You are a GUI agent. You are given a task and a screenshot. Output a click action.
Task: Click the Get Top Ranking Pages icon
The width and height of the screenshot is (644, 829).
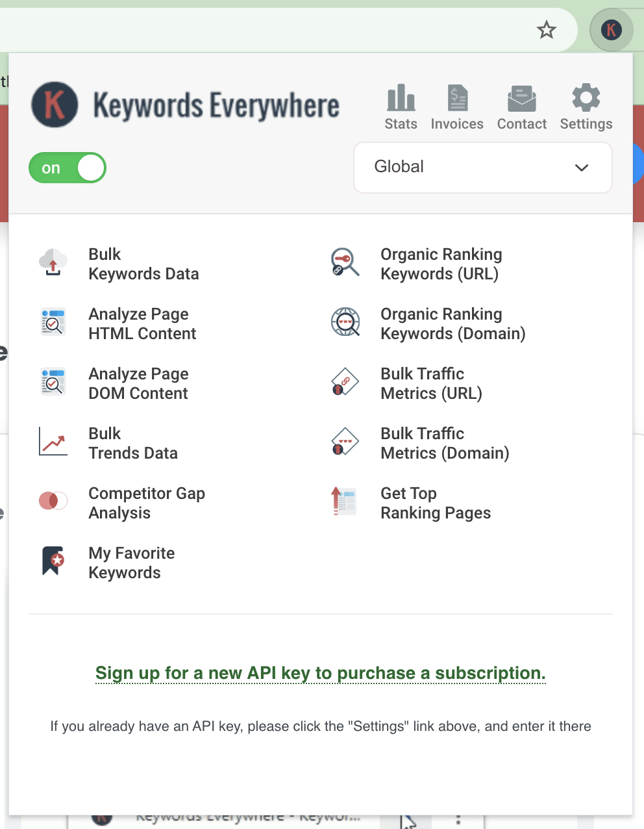pyautogui.click(x=345, y=502)
